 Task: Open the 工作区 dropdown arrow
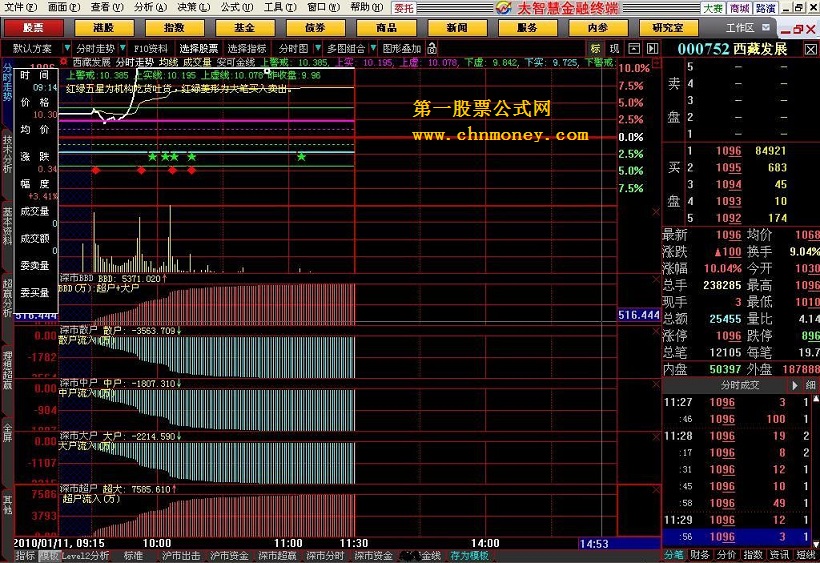(x=766, y=27)
